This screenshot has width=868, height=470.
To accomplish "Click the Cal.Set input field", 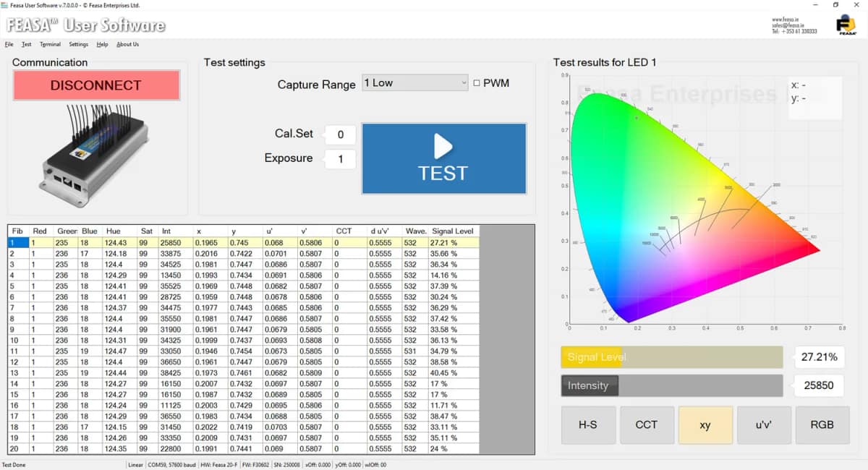I will pyautogui.click(x=340, y=134).
